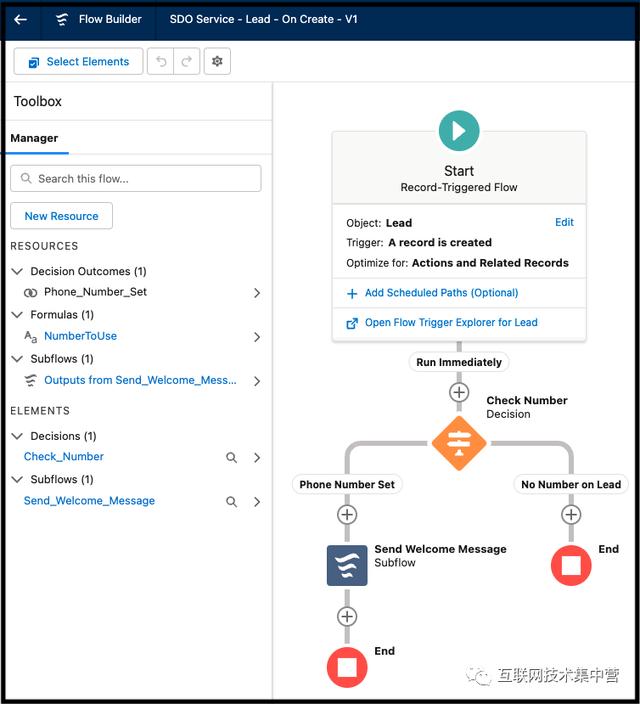The image size is (640, 704).
Task: Add element under No Number on Lead
Action: pos(571,515)
